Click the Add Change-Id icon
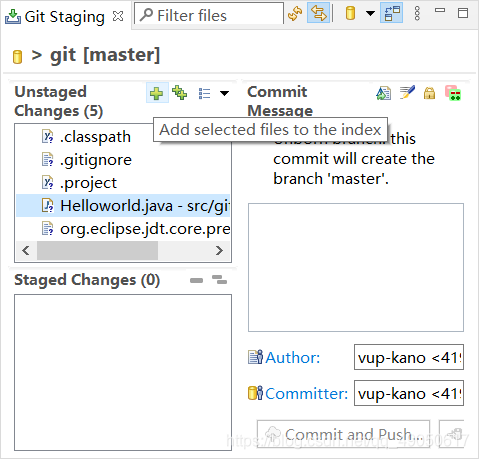This screenshot has width=479, height=459. (453, 93)
